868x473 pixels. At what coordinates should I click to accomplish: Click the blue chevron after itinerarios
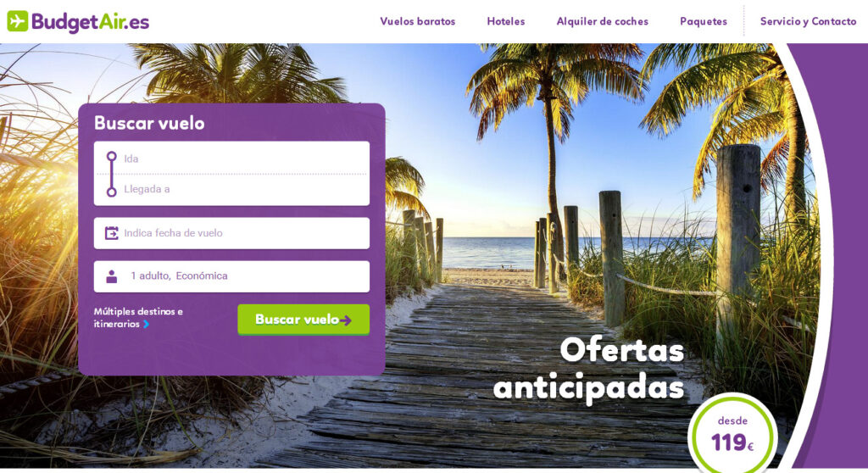click(146, 324)
